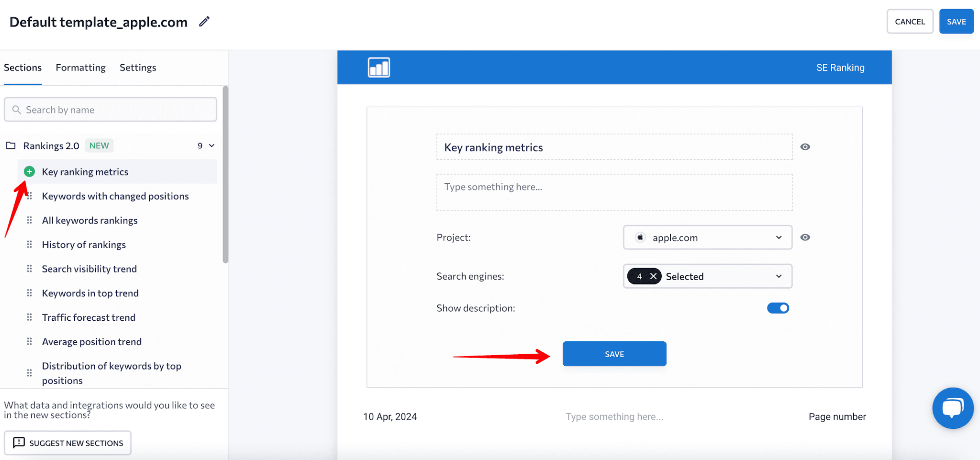Click the SAVE button inside the widget
Image resolution: width=980 pixels, height=460 pixels.
click(614, 354)
